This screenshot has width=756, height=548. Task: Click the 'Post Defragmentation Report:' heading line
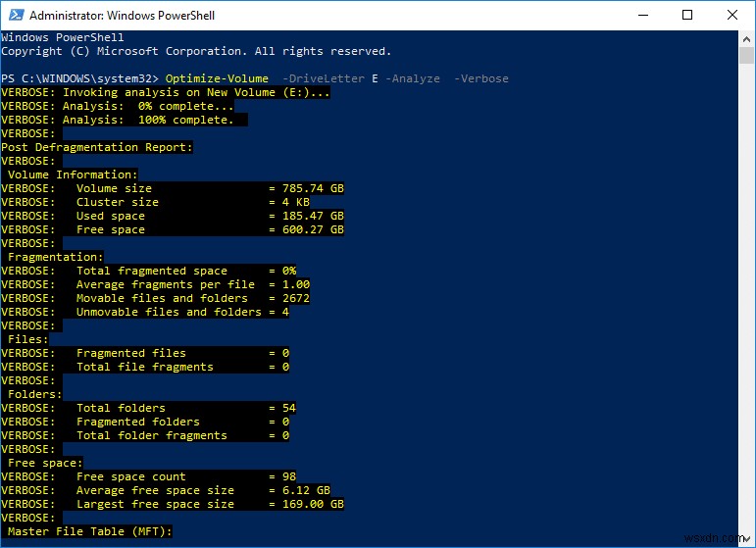click(x=97, y=147)
